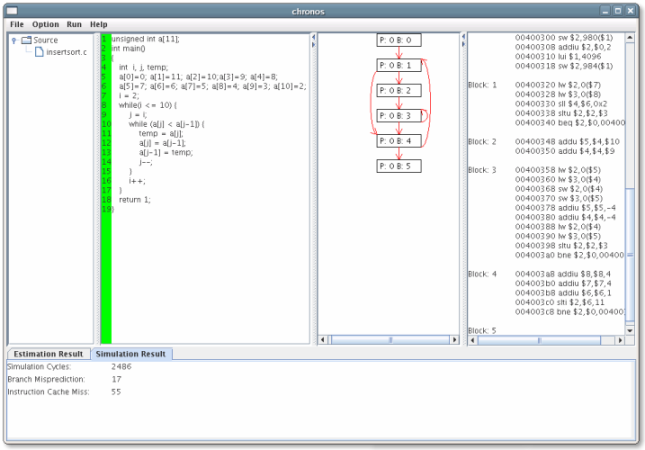Click the assembly panel vertical scrollbar thumb
Viewport: 645px width, 450px height.
[x=630, y=255]
